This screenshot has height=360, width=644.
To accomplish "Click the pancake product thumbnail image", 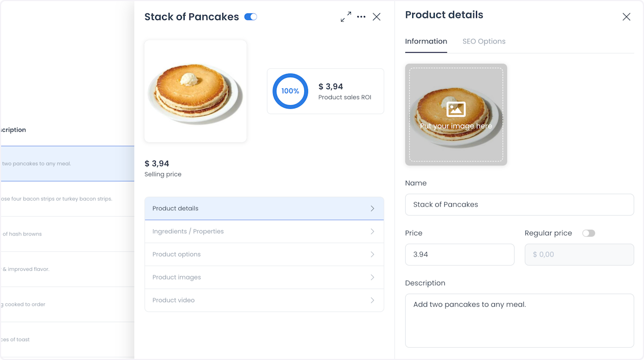I will point(195,91).
